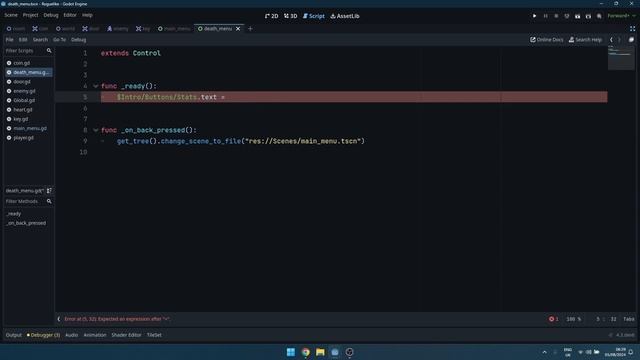This screenshot has height=360, width=640.
Task: Jump to _ready method
Action: pyautogui.click(x=13, y=214)
